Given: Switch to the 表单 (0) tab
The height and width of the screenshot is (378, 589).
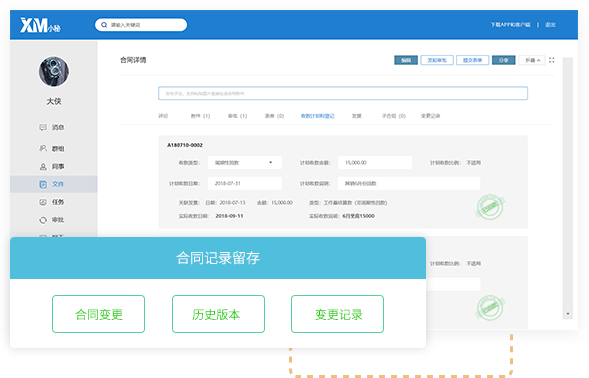Looking at the screenshot, I should pos(274,116).
